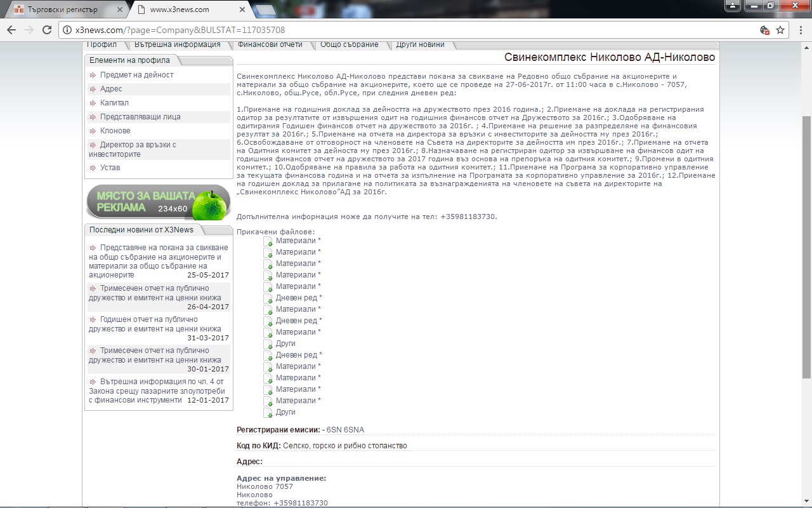Viewport: 812px width, 508px height.
Task: Open the 'Финансови отчети' tab
Action: pyautogui.click(x=270, y=44)
